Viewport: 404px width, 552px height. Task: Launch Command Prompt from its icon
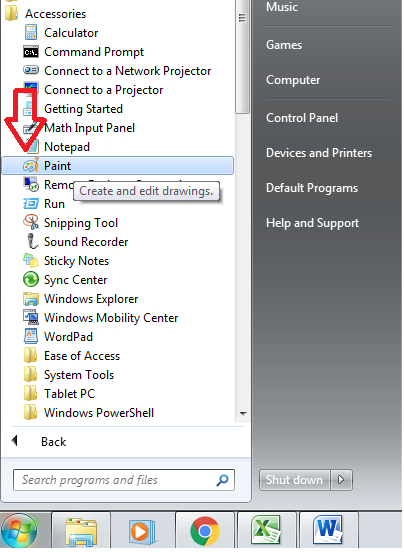(x=31, y=52)
